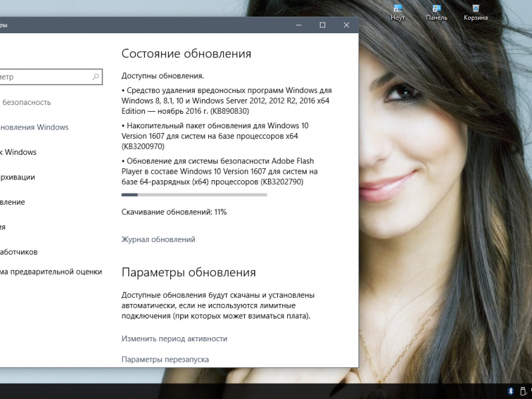Viewport: 532px width, 399px height.
Task: Click the Параметры обновления heading
Action: coord(189,273)
